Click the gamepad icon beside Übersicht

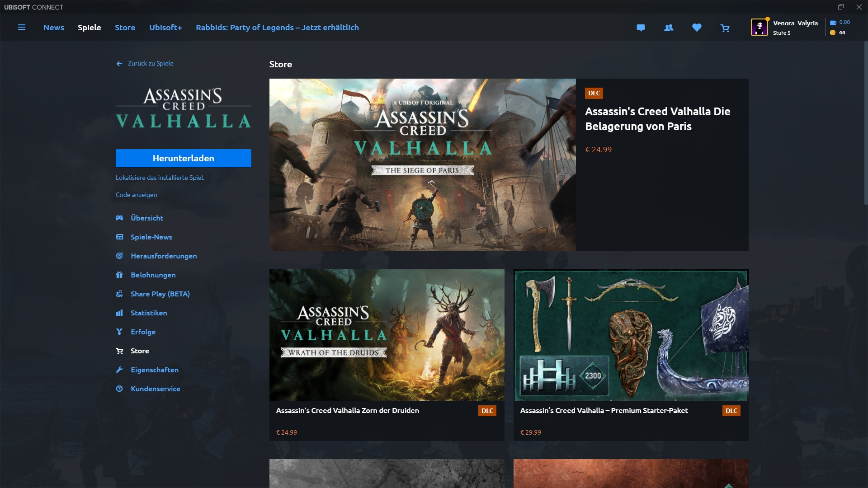tap(119, 218)
